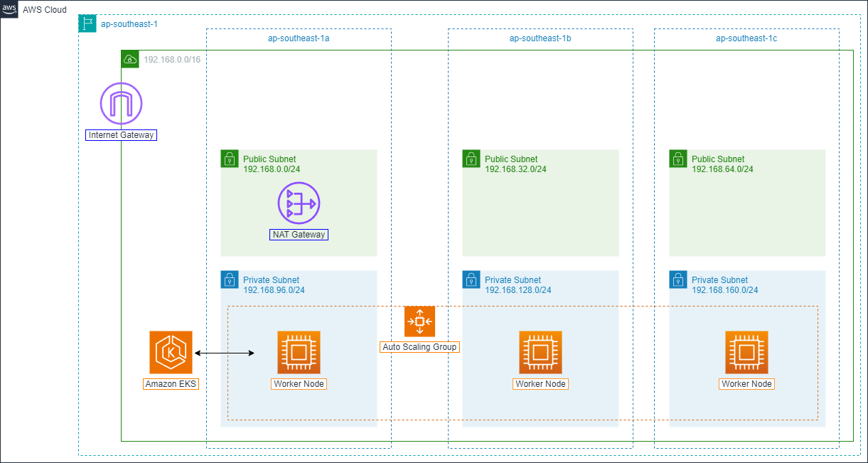Viewport: 868px width, 463px height.
Task: Select the Amazon EKS text label
Action: [x=171, y=384]
